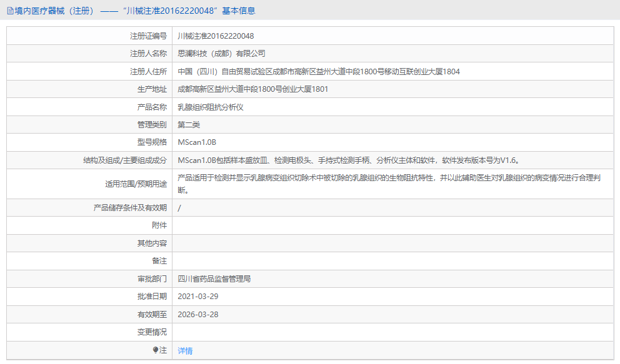
Task: Click the 产品储存条件及有效期 row label
Action: (130, 207)
